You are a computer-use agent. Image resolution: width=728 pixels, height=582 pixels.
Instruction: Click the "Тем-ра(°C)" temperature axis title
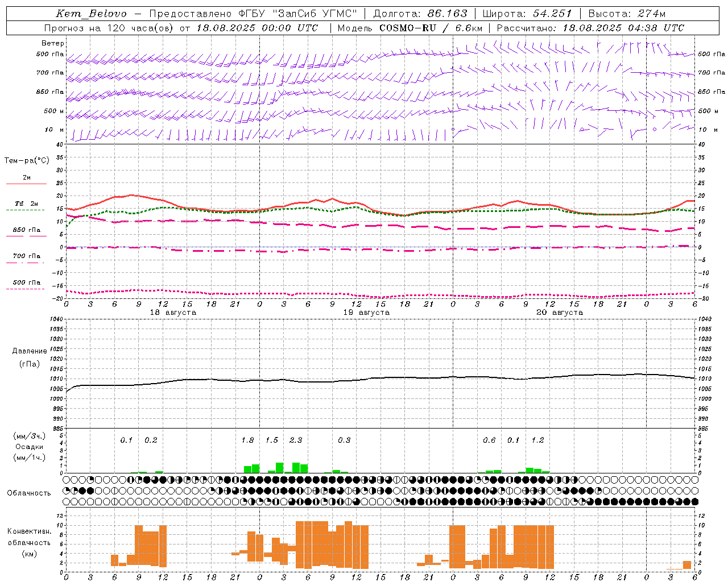(27, 161)
